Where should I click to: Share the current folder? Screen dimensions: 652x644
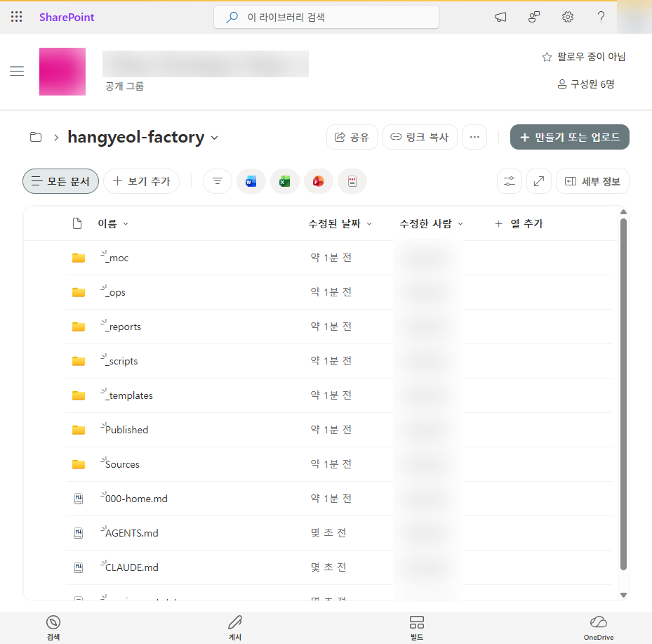point(352,137)
